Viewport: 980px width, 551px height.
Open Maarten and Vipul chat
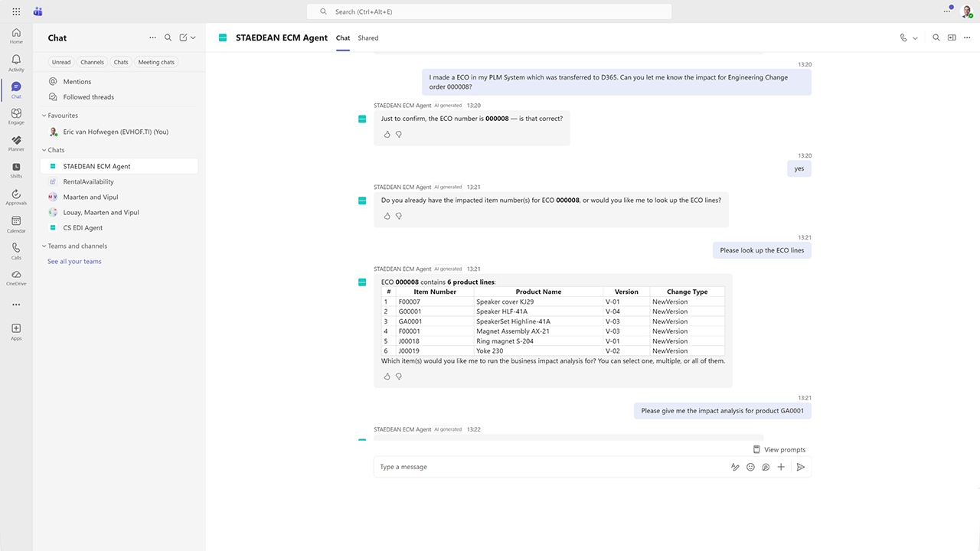[119, 197]
